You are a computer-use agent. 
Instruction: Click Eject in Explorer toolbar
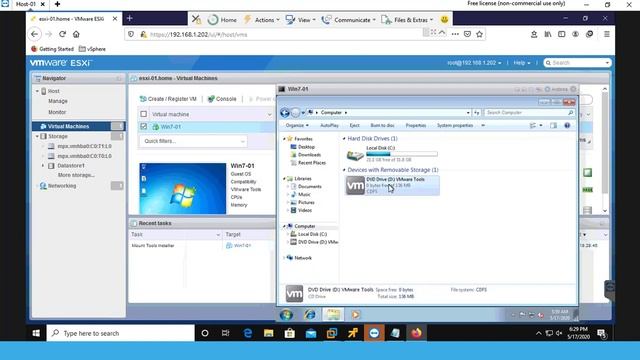[x=355, y=125]
